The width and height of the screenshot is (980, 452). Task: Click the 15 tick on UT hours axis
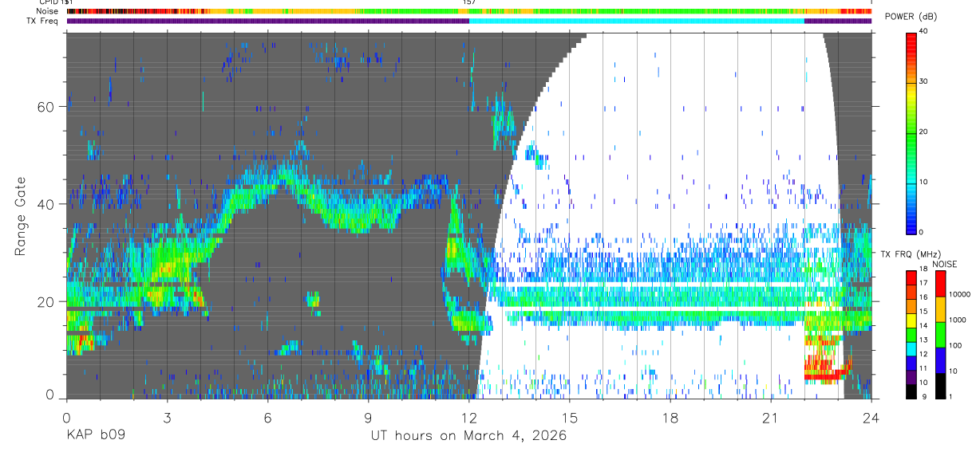click(x=570, y=417)
